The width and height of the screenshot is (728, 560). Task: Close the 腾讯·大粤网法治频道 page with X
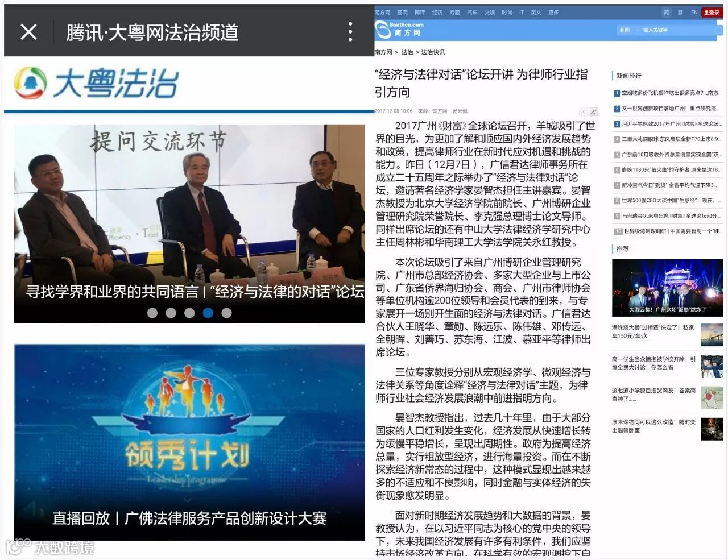click(28, 32)
